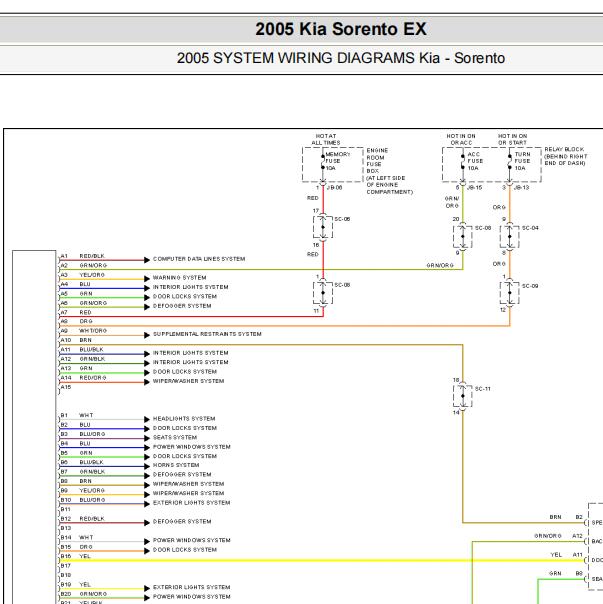
Task: Select the "A3 YEL/ORG" pin row
Action: click(82, 275)
